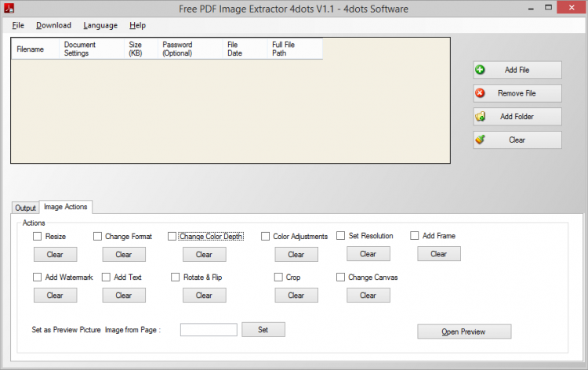Toggle the Crop checkbox
Image resolution: width=588 pixels, height=370 pixels.
tap(278, 277)
